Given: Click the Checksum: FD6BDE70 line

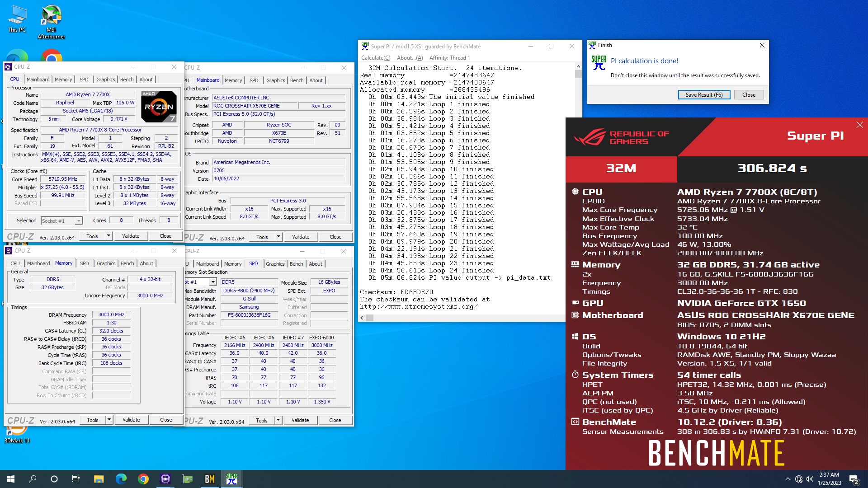Looking at the screenshot, I should pos(396,292).
